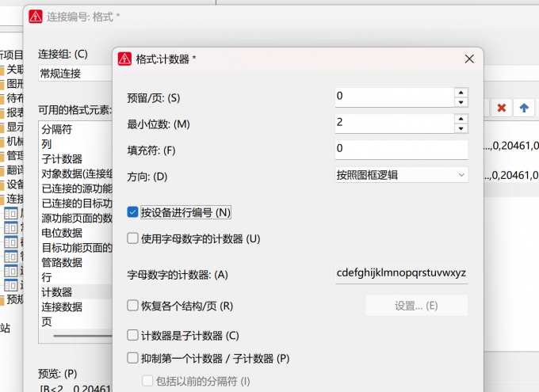539x392 pixels.
Task: Click the folder icon beside 连接 tree node
Action: point(2,199)
